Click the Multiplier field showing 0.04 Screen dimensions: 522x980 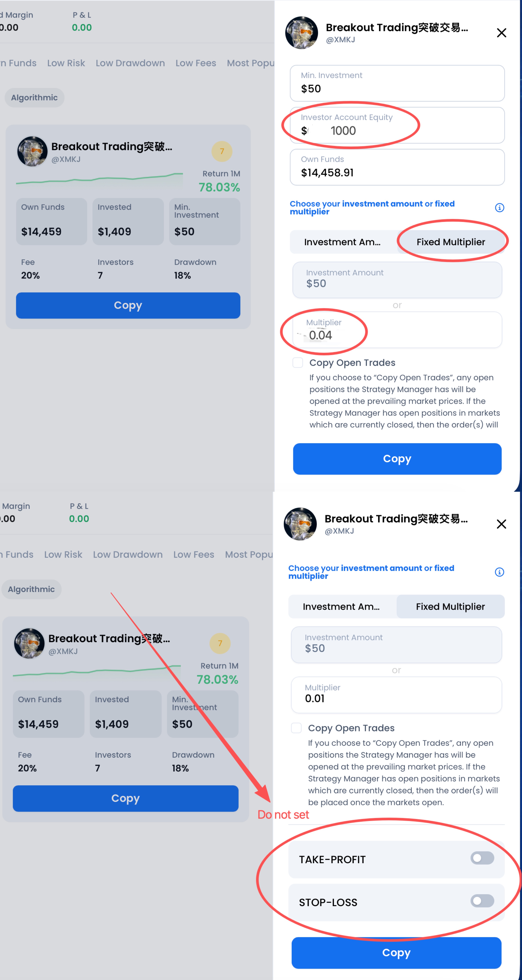(397, 330)
